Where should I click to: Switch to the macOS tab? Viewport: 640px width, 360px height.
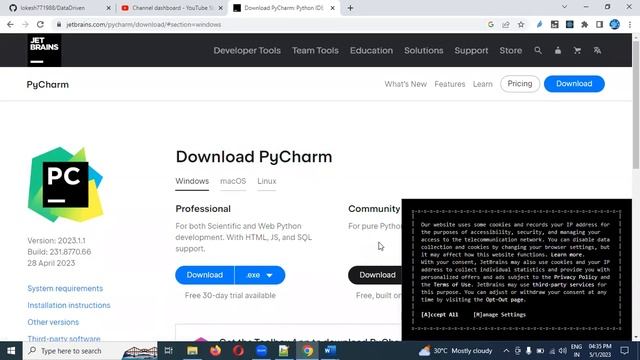coord(233,181)
